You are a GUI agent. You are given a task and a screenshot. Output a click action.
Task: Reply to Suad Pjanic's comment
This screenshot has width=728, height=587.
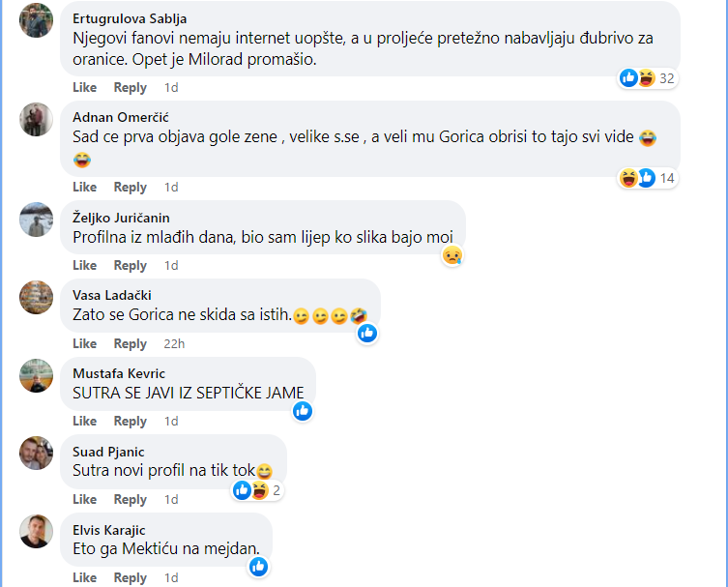click(131, 499)
